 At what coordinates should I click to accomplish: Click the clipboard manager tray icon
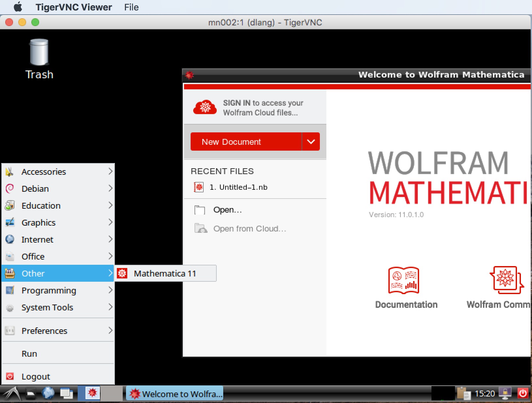[463, 394]
